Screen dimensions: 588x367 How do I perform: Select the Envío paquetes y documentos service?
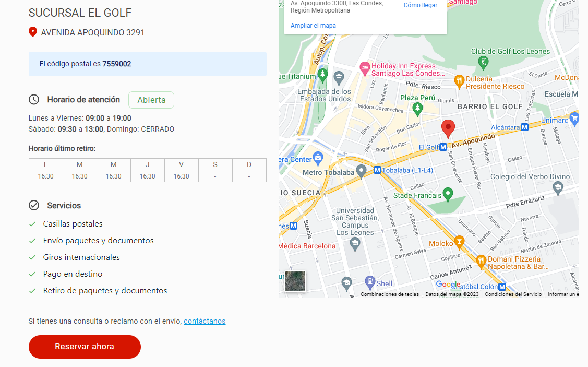[98, 241]
